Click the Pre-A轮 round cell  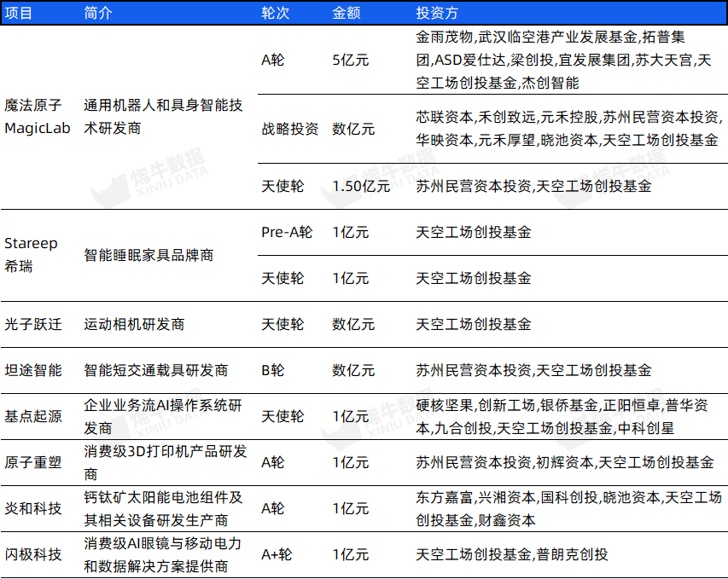[x=287, y=232]
